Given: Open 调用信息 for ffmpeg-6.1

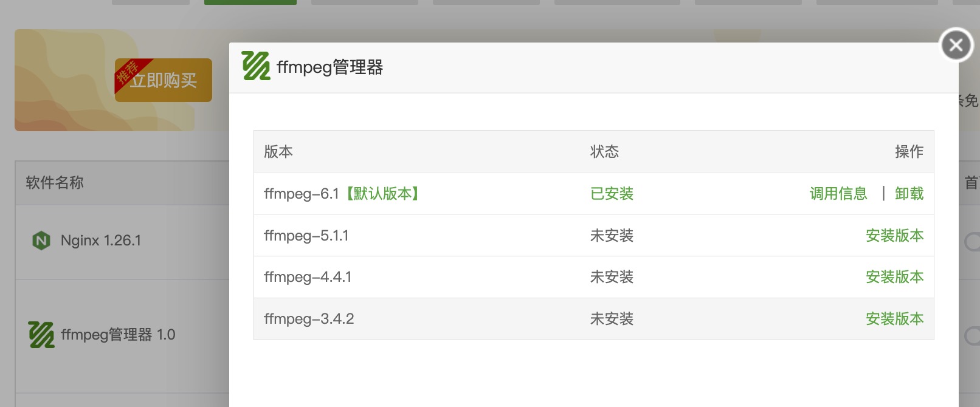Looking at the screenshot, I should [838, 194].
